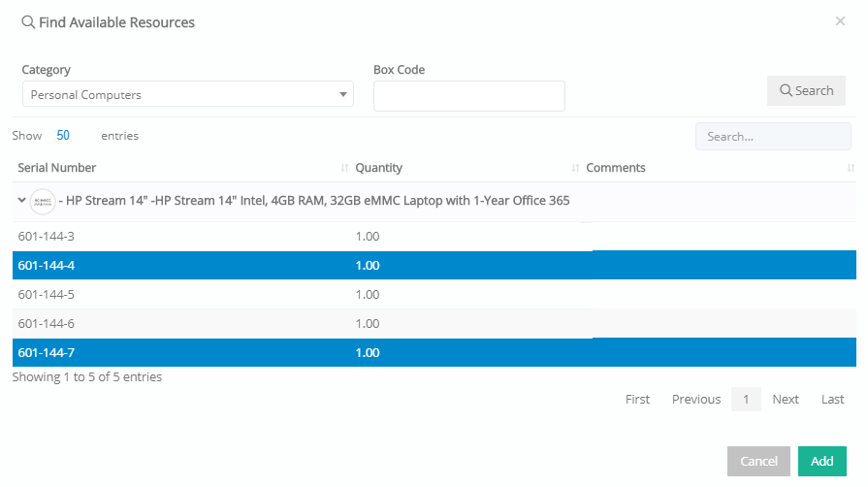Select serial number 601-144-6 row
The height and width of the screenshot is (487, 868).
[434, 324]
